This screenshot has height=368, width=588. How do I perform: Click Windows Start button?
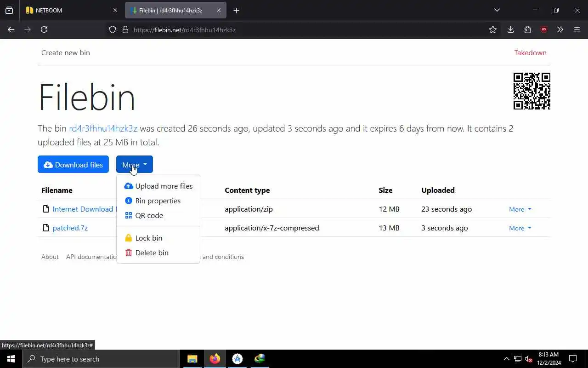(11, 359)
